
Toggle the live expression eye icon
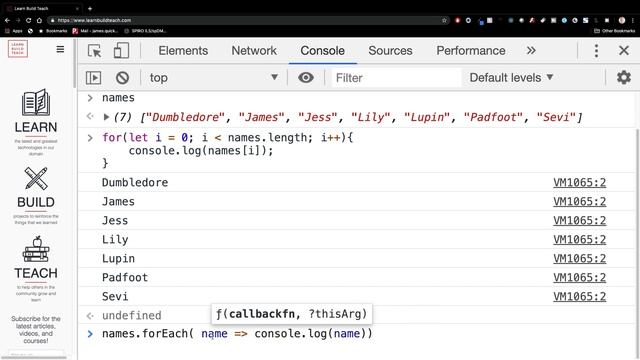(x=306, y=78)
